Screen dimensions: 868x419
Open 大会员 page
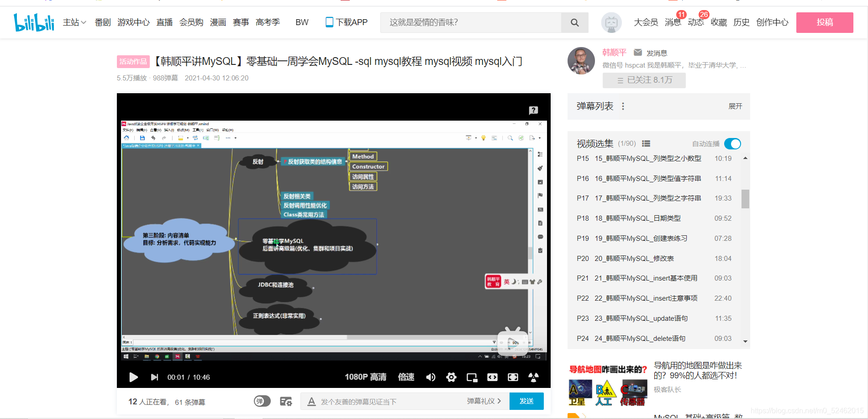click(x=646, y=22)
